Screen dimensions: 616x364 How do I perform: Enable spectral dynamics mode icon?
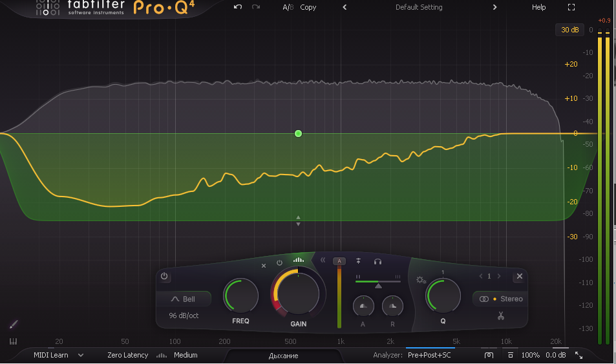point(298,259)
